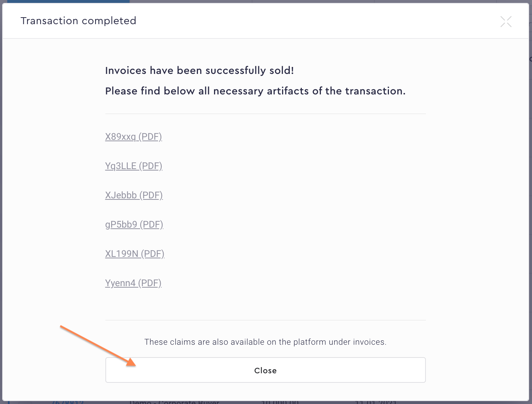532x404 pixels.
Task: Click the 'Please find below all necessary artifacts' text
Action: 255,91
